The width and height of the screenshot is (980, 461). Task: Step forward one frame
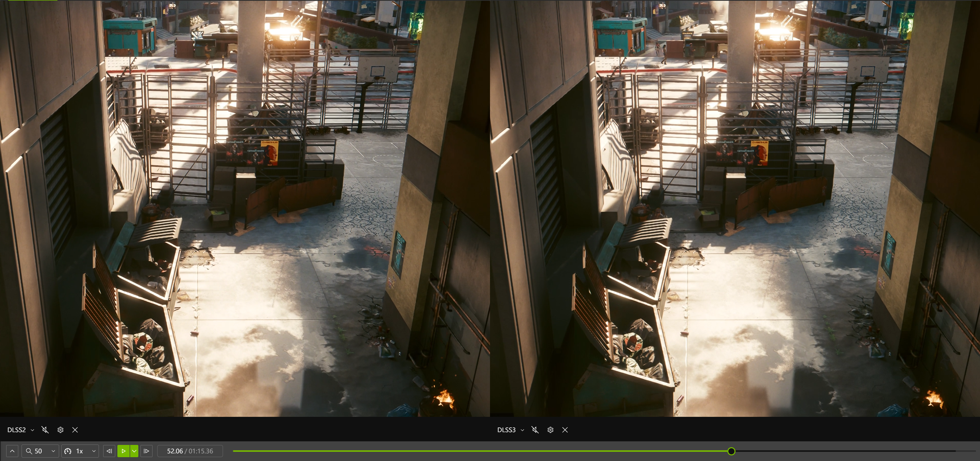[146, 451]
